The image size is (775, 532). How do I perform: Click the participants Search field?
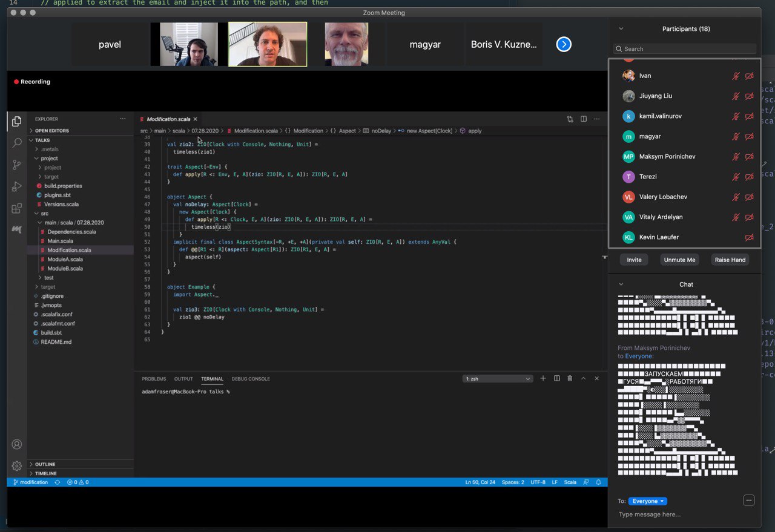(685, 49)
